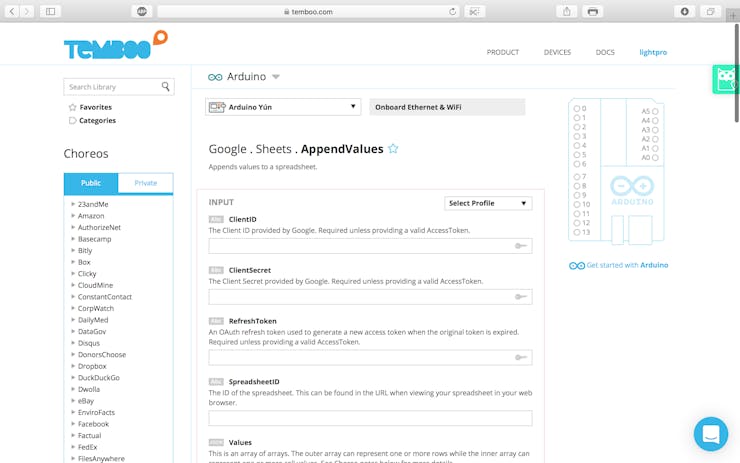Click the page vertical scrollbar
The width and height of the screenshot is (740, 463).
tap(736, 73)
